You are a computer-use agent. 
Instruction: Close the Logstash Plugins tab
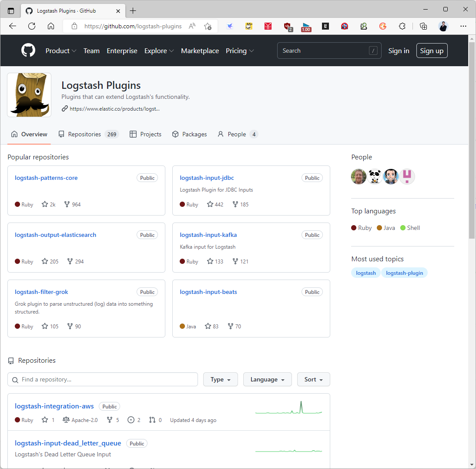[x=118, y=11]
